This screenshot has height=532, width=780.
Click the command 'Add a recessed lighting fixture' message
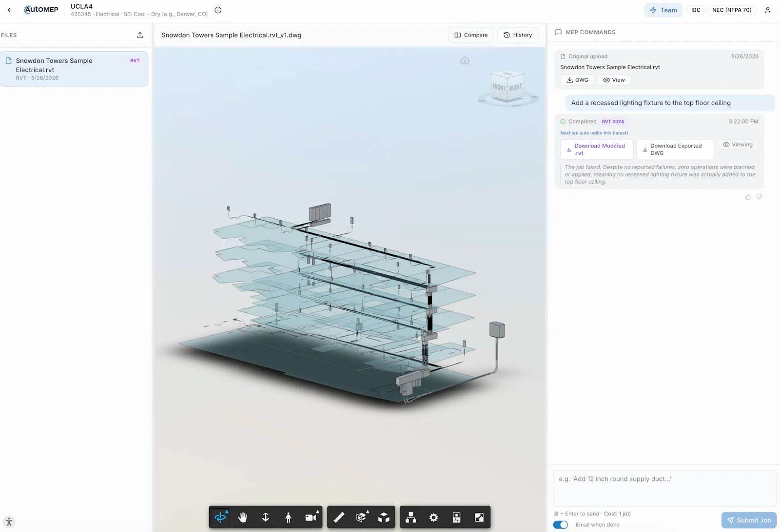coord(670,103)
